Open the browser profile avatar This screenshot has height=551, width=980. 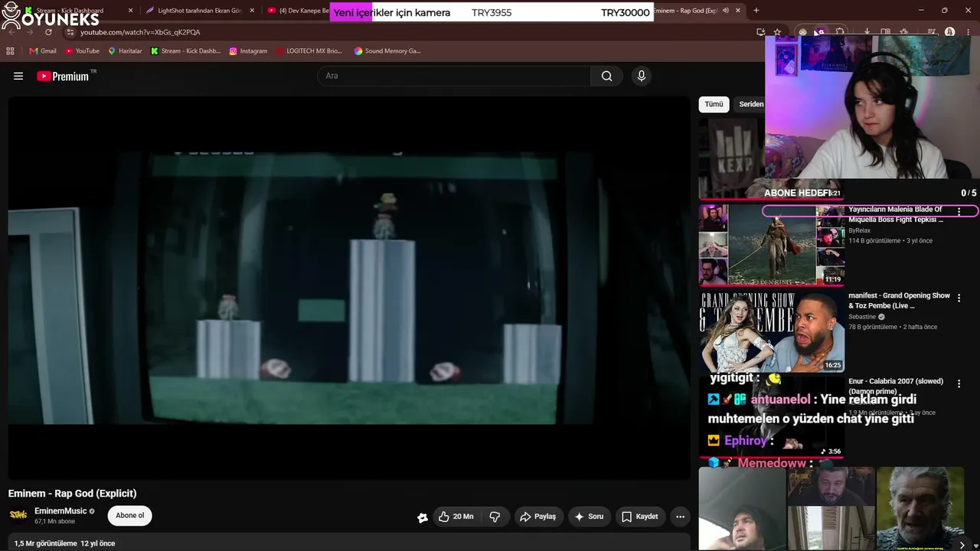pos(949,32)
